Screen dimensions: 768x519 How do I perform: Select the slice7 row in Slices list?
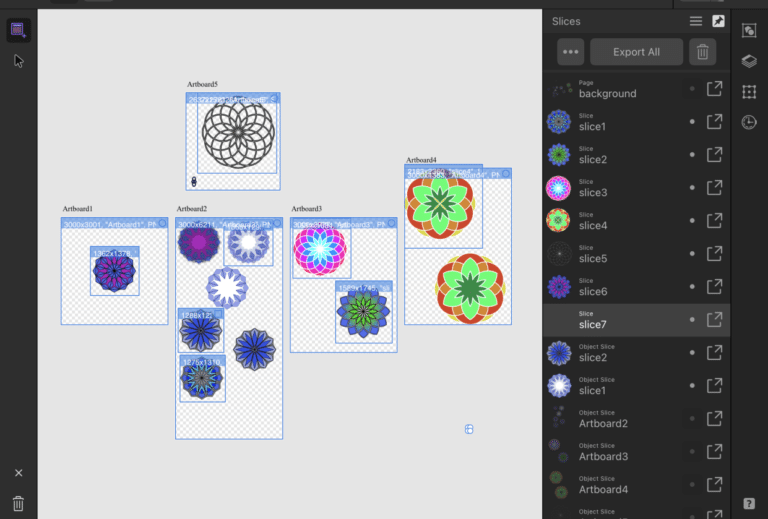click(620, 320)
